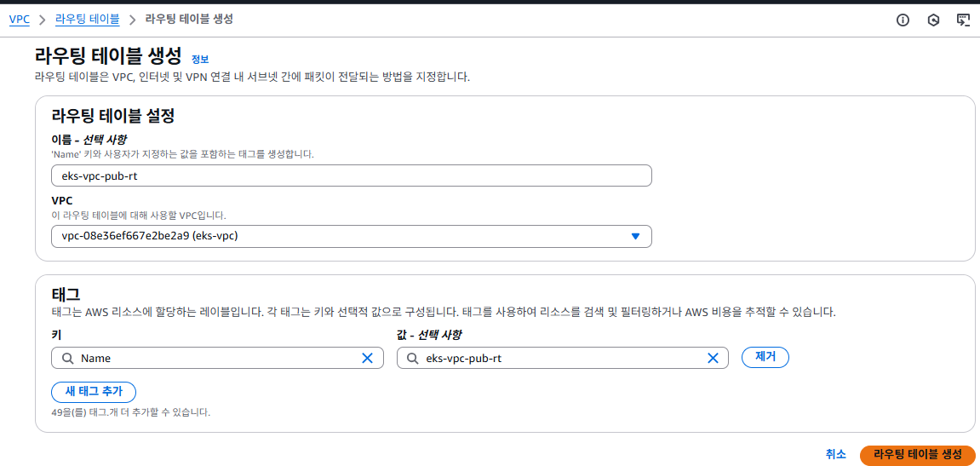Focus the route table name input field
Viewport: 980px width, 466px height.
coord(352,175)
